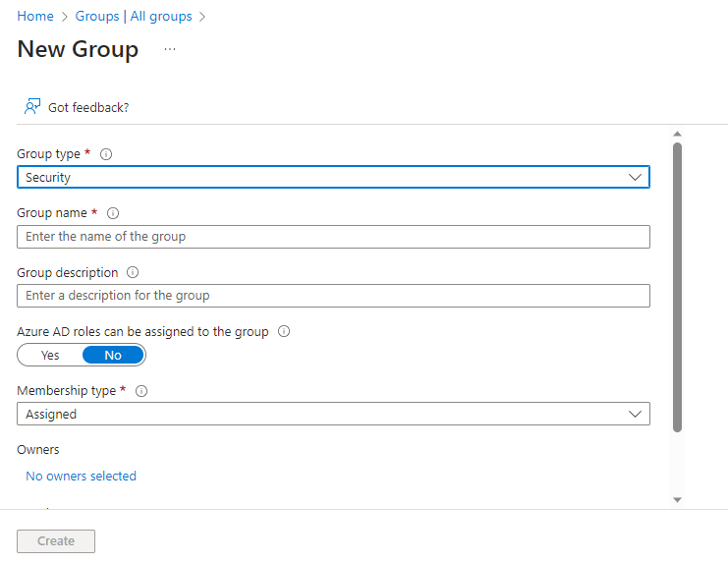This screenshot has height=562, width=728.
Task: Open the ellipsis menu beside New Group
Action: [x=170, y=49]
